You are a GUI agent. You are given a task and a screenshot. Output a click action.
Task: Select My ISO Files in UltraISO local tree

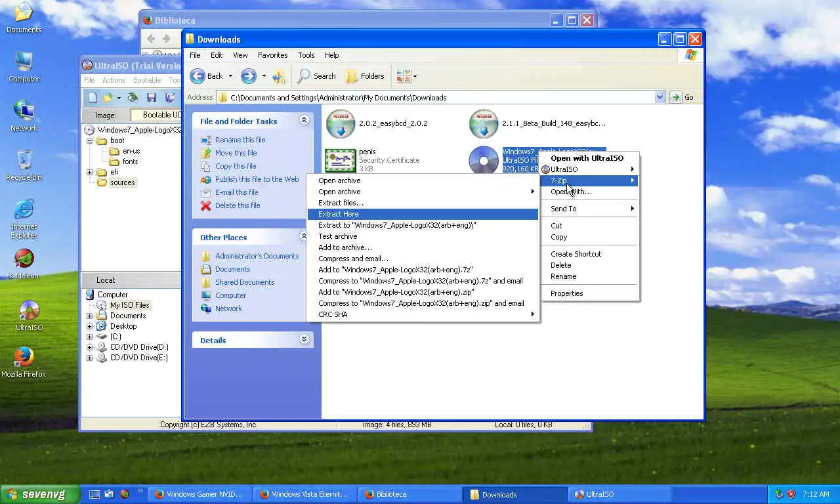click(129, 305)
